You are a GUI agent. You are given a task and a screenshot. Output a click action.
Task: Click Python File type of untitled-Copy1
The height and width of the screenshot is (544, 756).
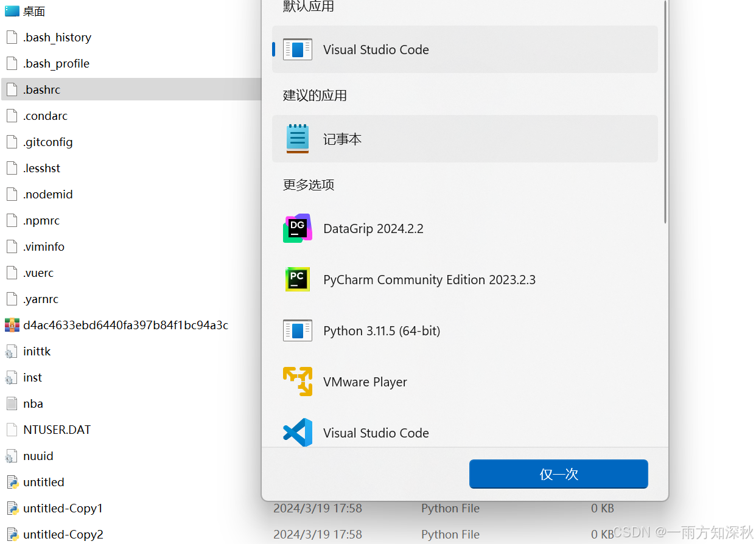click(x=450, y=508)
